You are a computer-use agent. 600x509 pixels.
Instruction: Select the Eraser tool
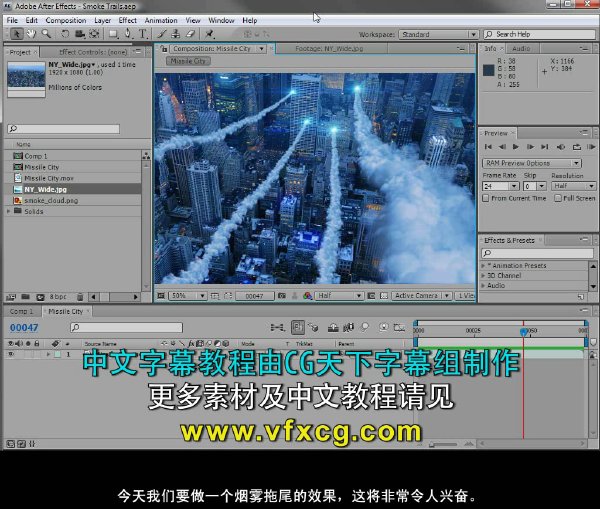(x=190, y=34)
